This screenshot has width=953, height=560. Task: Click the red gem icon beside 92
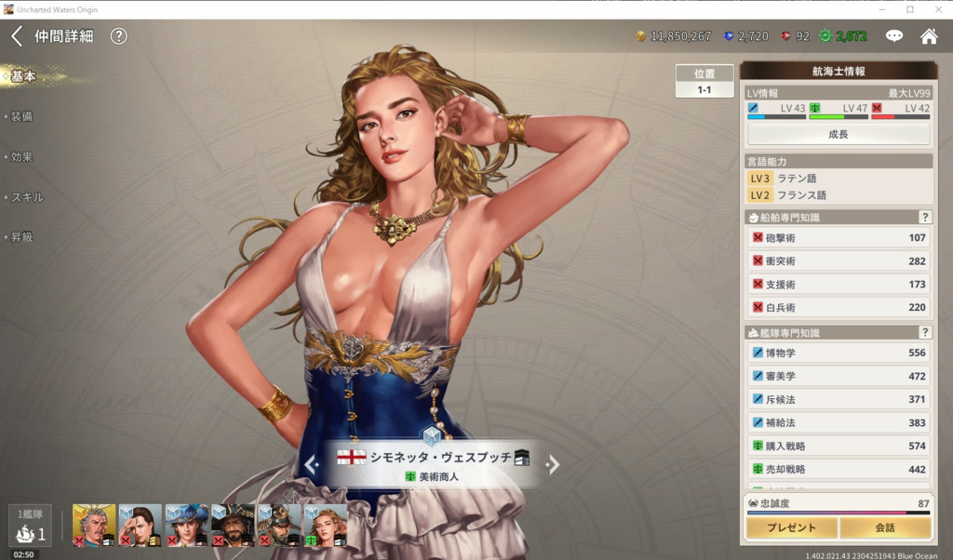tap(785, 36)
